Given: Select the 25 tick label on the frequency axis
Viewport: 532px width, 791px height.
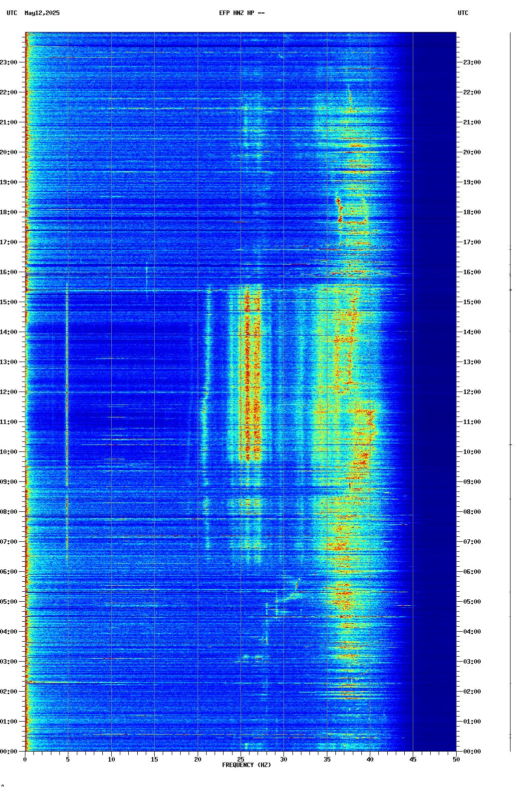Looking at the screenshot, I should point(241,760).
